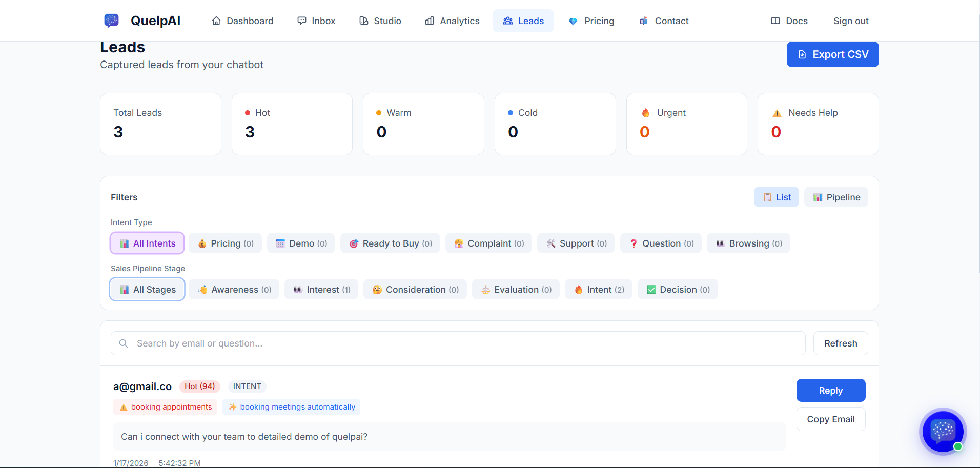Image resolution: width=980 pixels, height=468 pixels.
Task: Click the QuelpAI logo icon
Action: click(112, 21)
